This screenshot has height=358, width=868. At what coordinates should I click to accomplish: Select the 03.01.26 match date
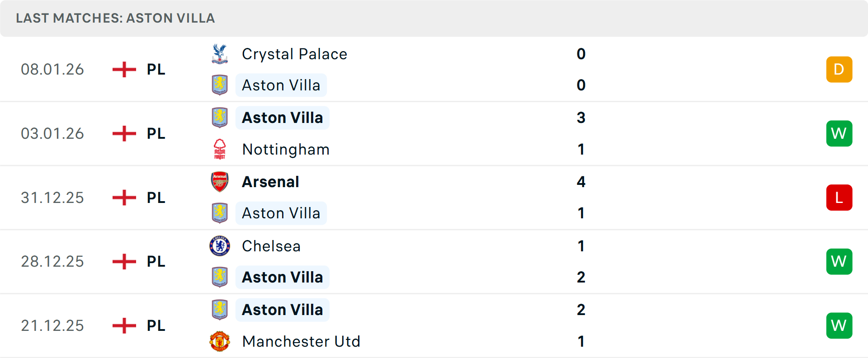coord(52,133)
